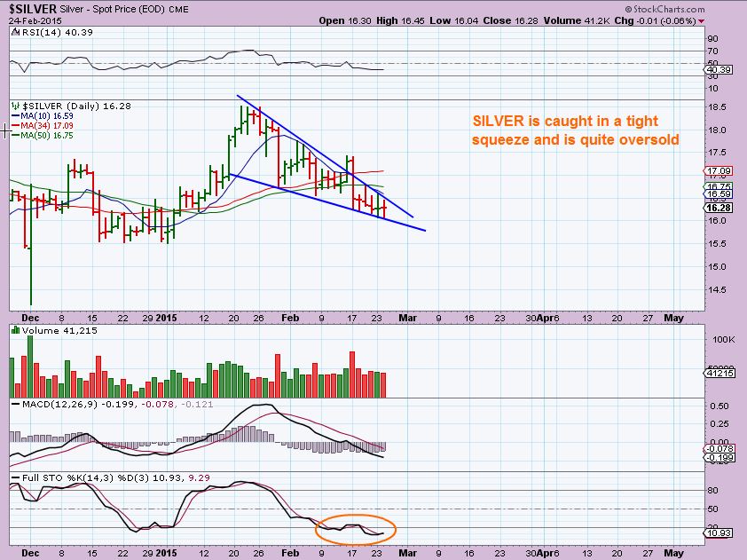Click the 'High 16.45' quote value

coord(400,21)
